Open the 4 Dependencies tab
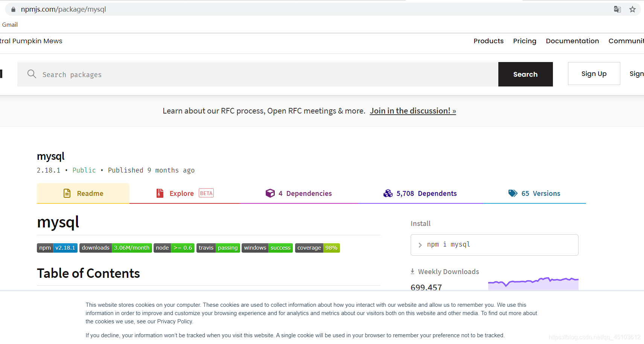The image size is (644, 344). 299,193
